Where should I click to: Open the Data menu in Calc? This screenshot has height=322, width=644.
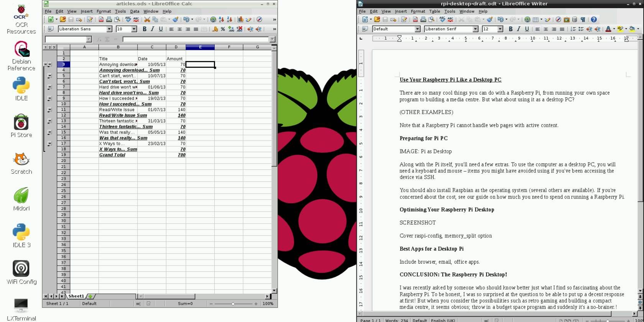[x=135, y=11]
